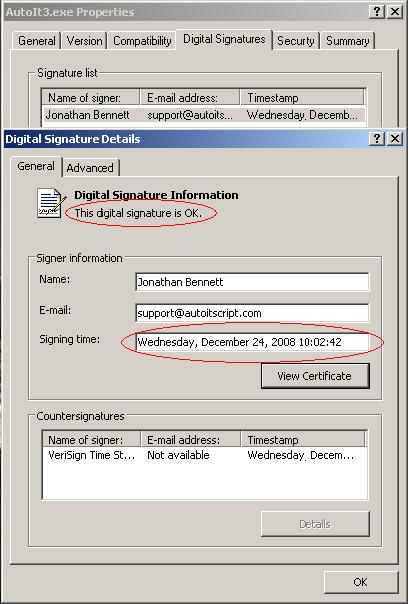Click the Signing time field
The width and height of the screenshot is (408, 604).
(x=252, y=342)
